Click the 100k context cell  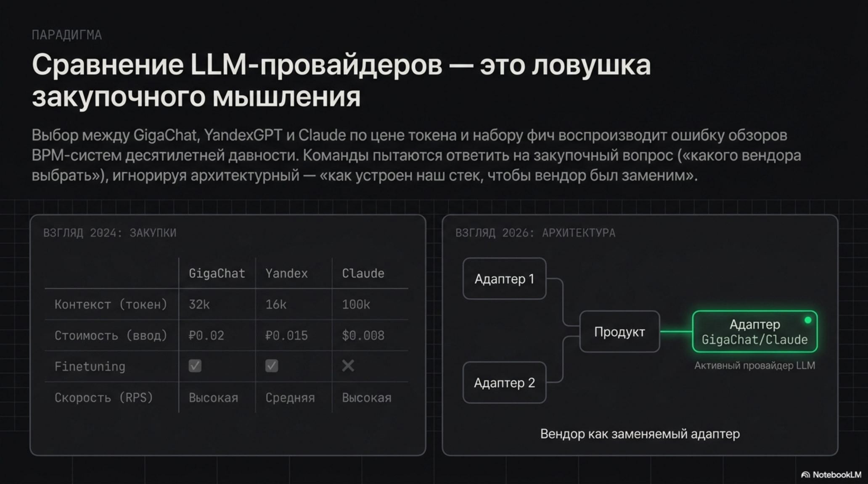[x=356, y=304]
